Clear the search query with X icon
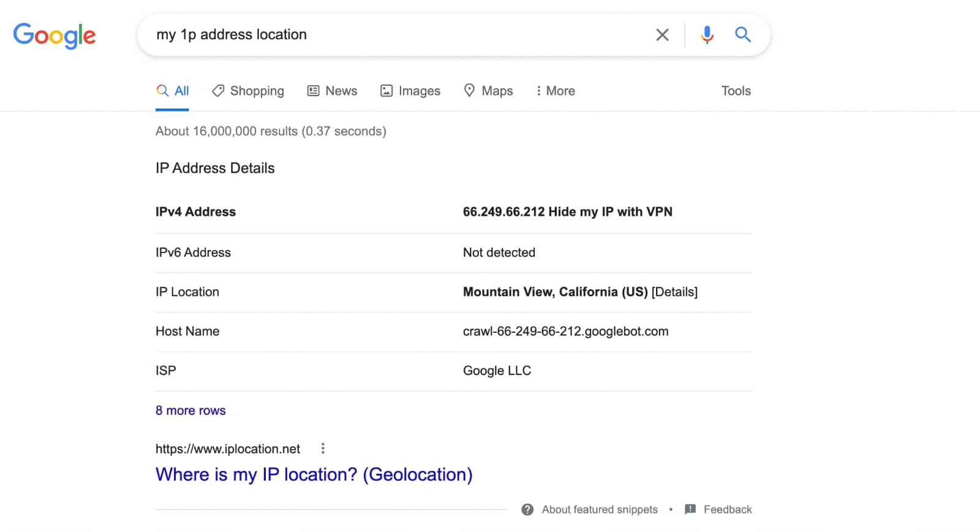The width and height of the screenshot is (980, 532). coord(662,35)
